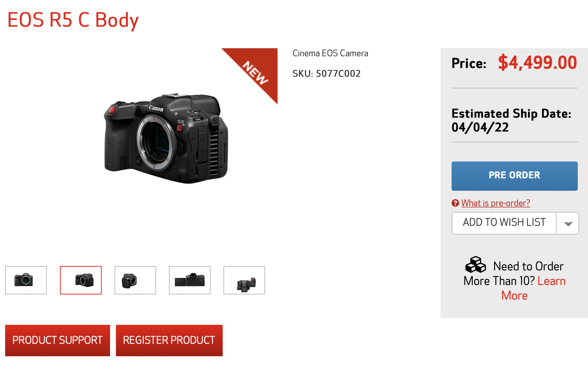Screen dimensions: 588x380
Task: Click the stacked boxes bulk order icon
Action: pyautogui.click(x=475, y=265)
